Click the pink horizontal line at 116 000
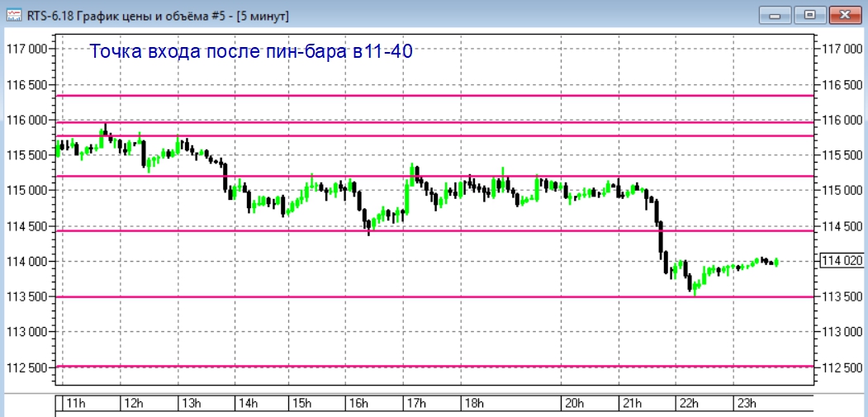 click(434, 122)
